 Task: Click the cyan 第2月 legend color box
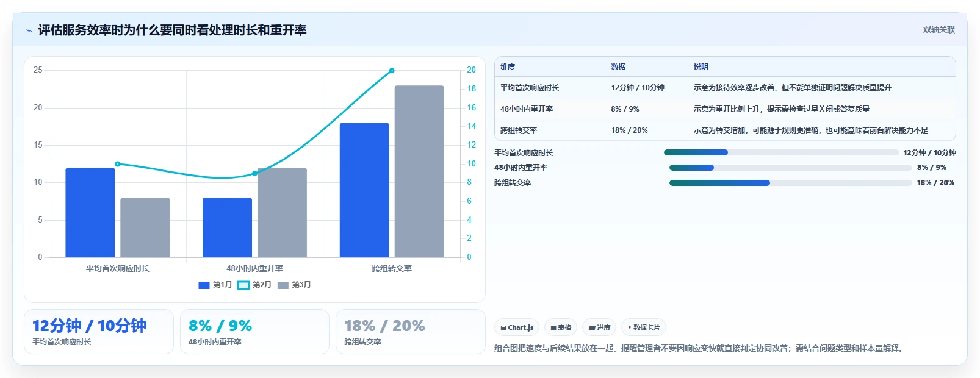coord(243,285)
